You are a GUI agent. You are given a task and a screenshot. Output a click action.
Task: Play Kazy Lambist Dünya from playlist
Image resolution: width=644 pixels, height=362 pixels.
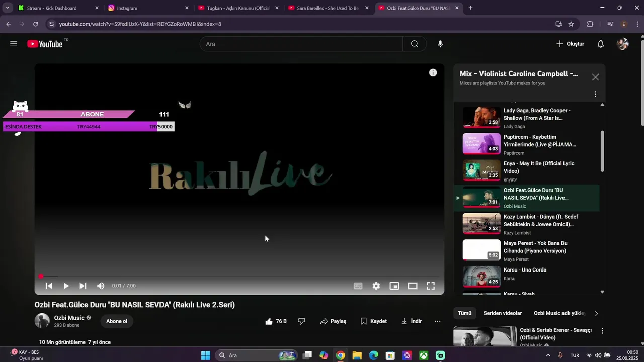tap(527, 224)
